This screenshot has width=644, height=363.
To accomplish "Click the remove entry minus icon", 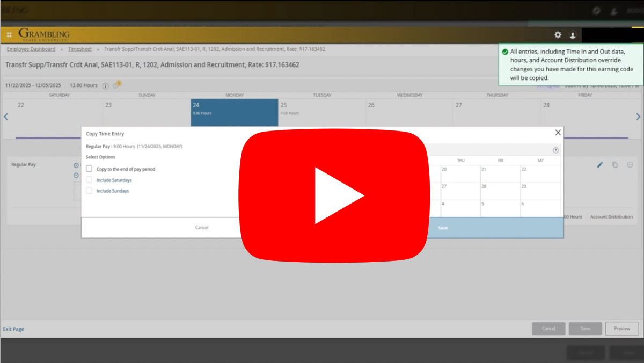I will point(630,165).
